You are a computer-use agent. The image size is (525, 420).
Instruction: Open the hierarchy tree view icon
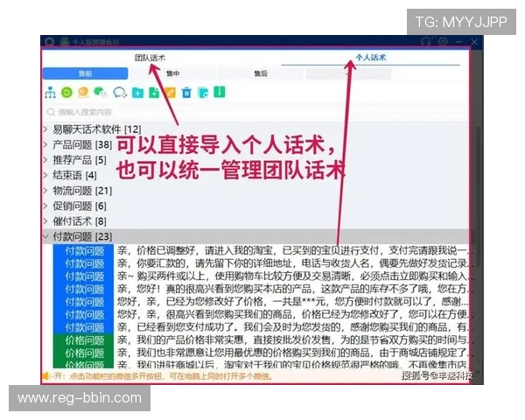50,93
